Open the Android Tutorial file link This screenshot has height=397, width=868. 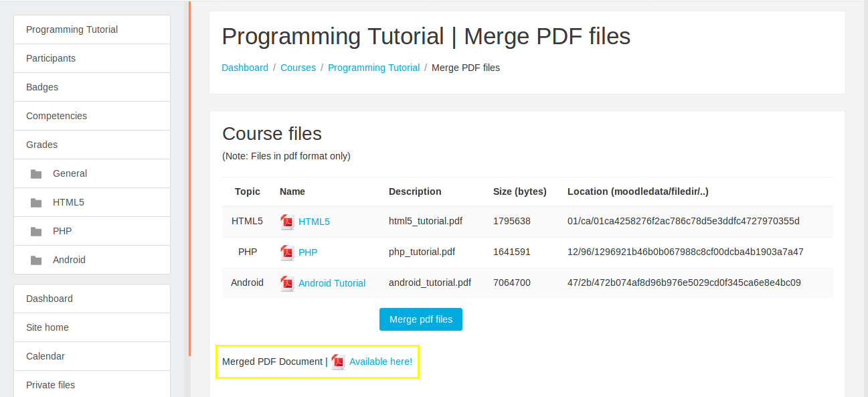(332, 283)
